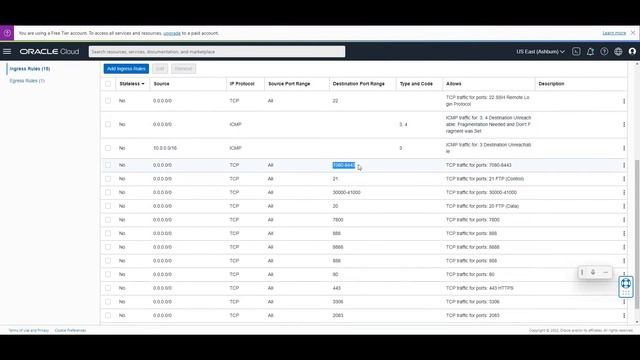The image size is (640, 360).
Task: Toggle the select-all checkbox in table header
Action: tap(108, 84)
